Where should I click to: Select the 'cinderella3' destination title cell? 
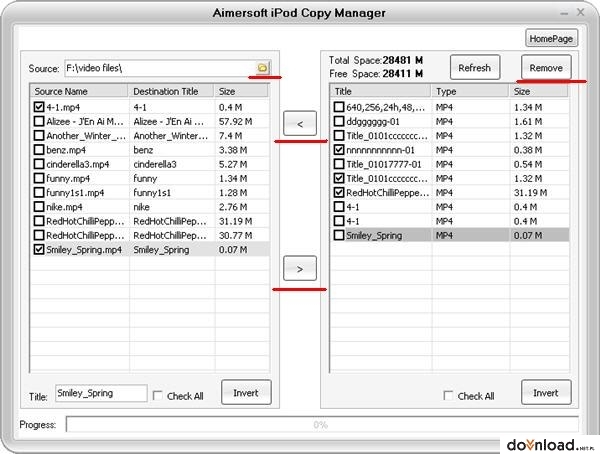[155, 164]
